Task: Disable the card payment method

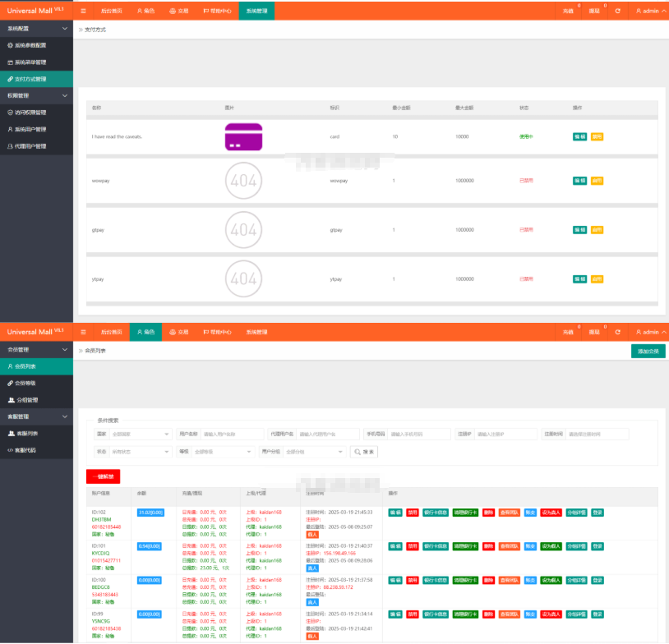Action: click(x=597, y=136)
